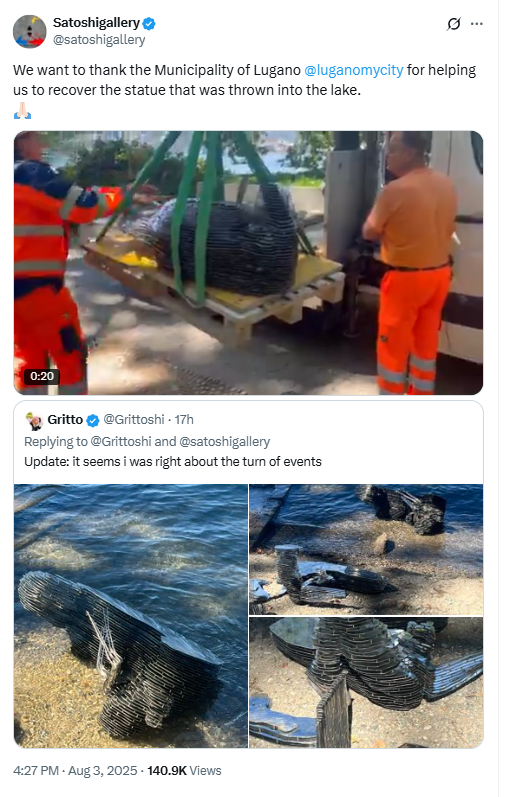Open the Gritto display name

(x=65, y=420)
